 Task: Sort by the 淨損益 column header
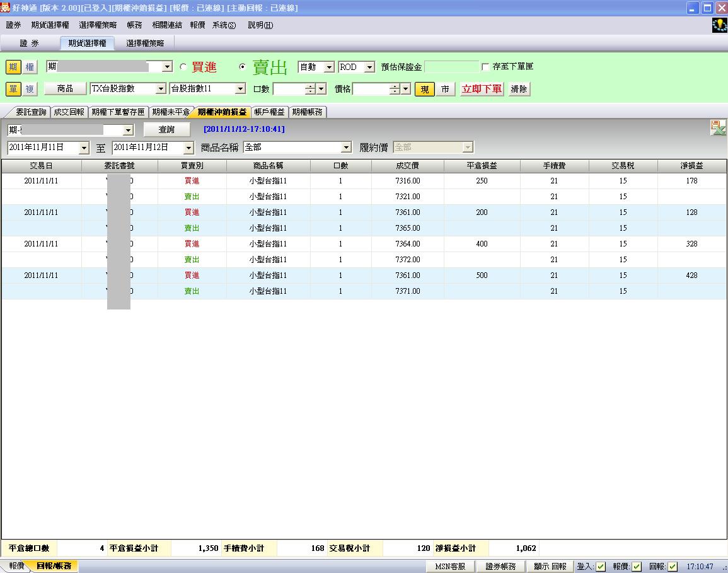point(692,166)
